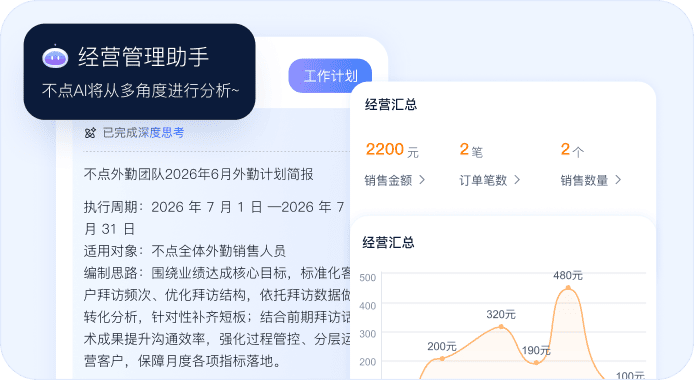Click the robot assistant avatar icon
The height and width of the screenshot is (380, 694).
(x=55, y=57)
